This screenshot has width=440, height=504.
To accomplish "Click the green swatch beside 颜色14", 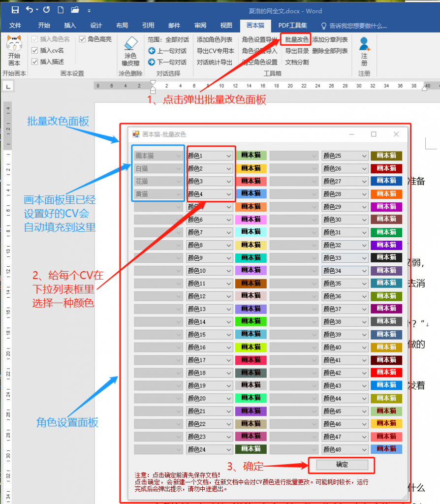I will coord(251,321).
